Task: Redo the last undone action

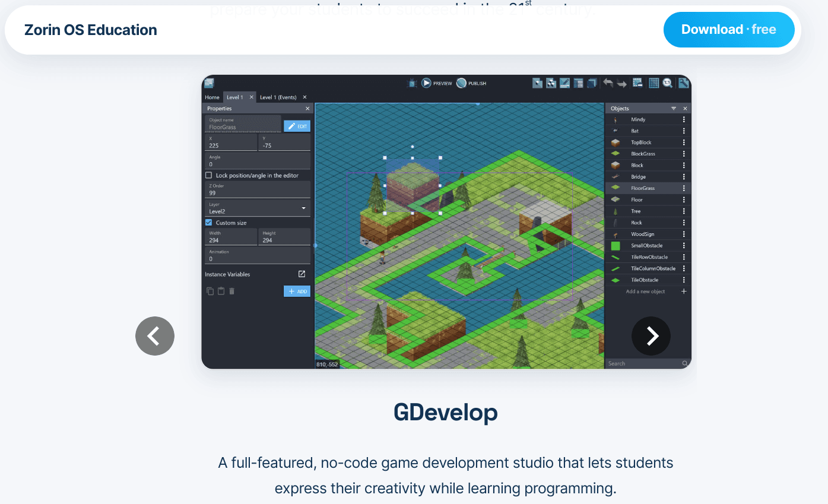Action: click(x=621, y=83)
